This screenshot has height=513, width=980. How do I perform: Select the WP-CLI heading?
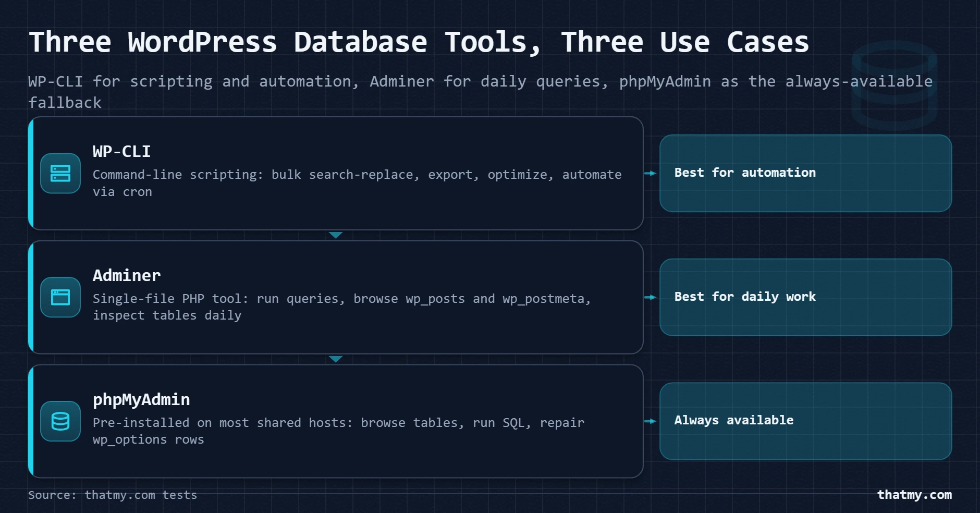click(x=122, y=152)
